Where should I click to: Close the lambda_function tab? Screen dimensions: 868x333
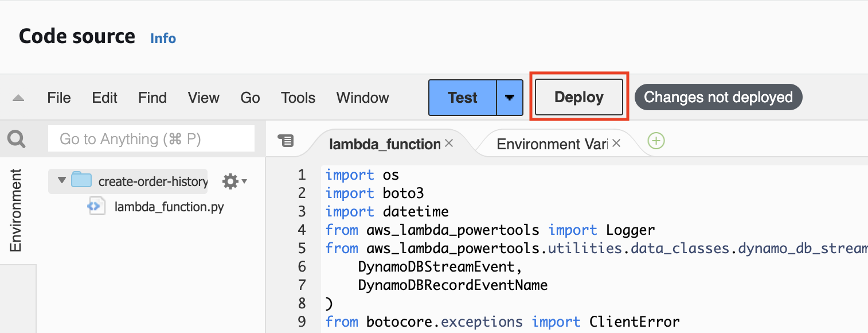click(x=449, y=143)
